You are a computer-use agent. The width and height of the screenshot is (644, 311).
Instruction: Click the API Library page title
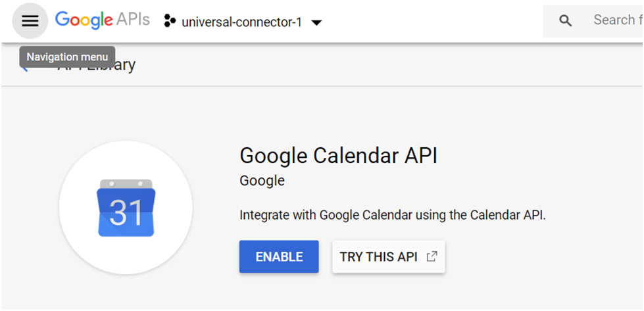click(x=97, y=65)
